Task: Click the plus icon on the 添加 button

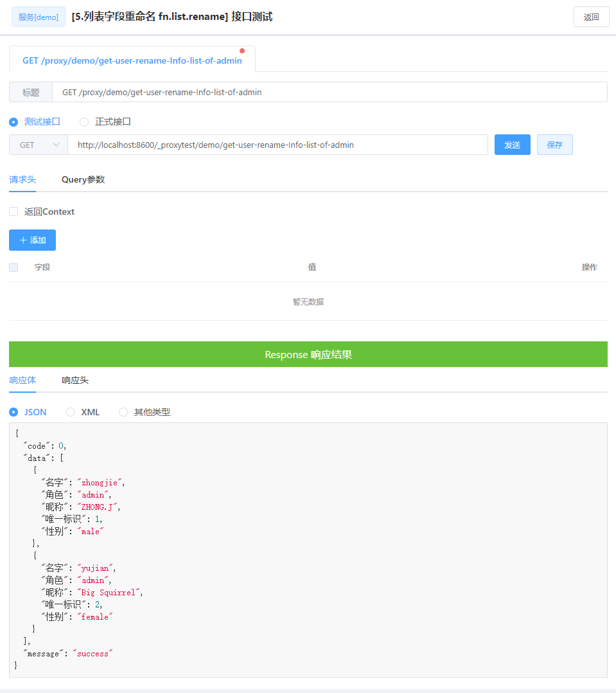Action: click(23, 240)
